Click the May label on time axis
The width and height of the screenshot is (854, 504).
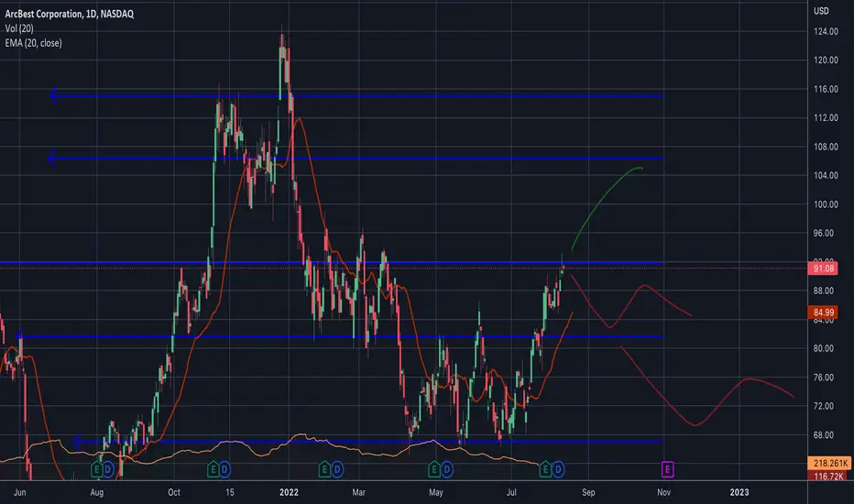[x=436, y=493]
